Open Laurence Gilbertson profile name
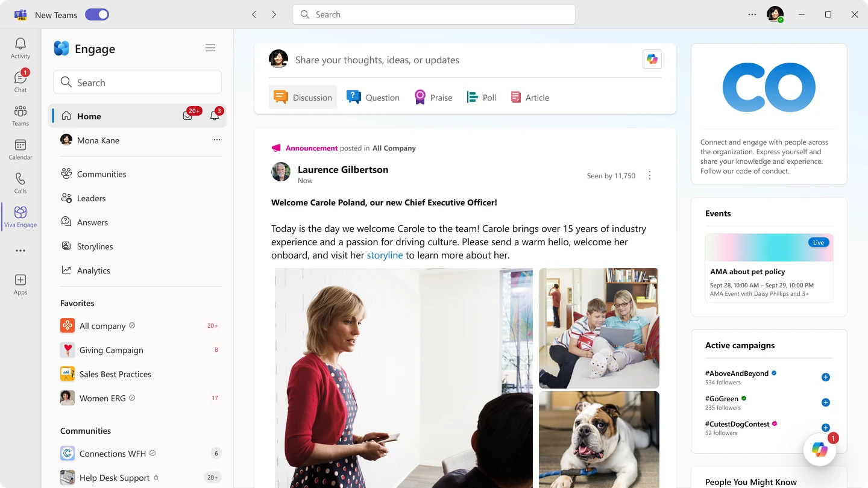 (x=343, y=169)
